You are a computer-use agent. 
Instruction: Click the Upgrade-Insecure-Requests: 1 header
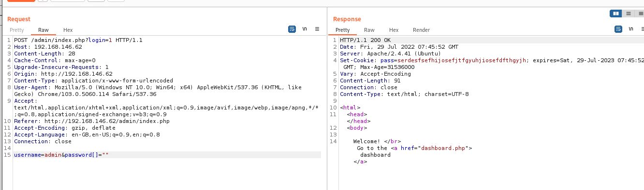(x=61, y=67)
